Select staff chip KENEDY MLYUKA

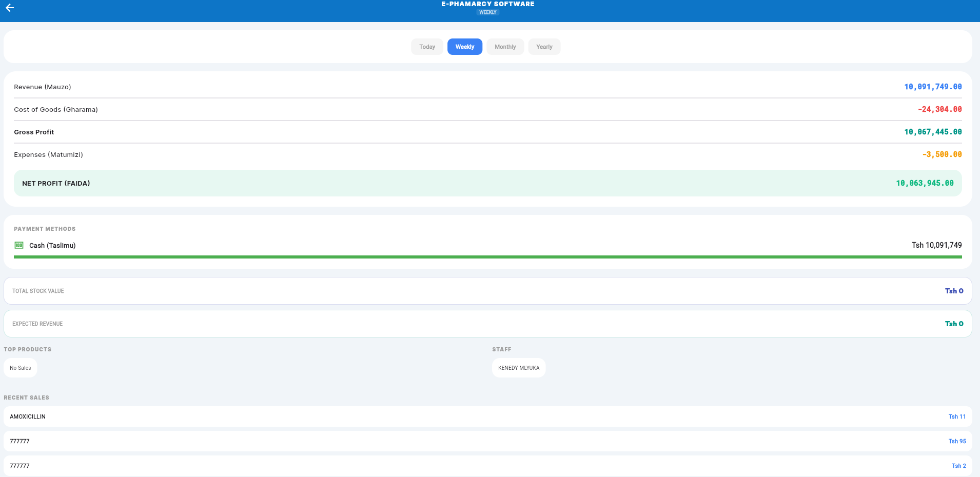coord(519,368)
